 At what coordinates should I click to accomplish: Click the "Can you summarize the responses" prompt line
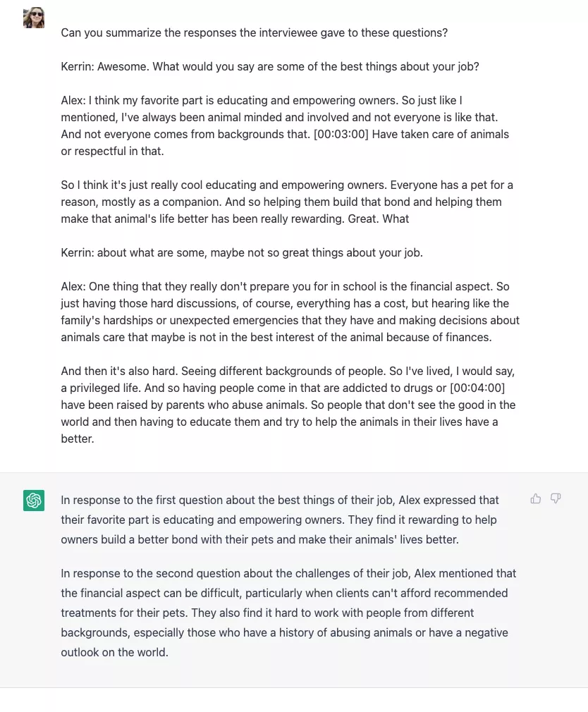(254, 32)
